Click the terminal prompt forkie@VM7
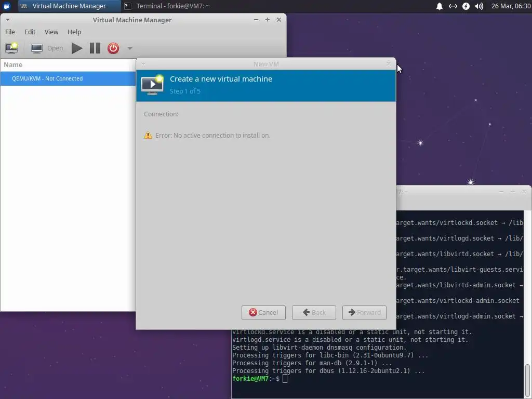Viewport: 532px width, 399px height. (x=250, y=378)
